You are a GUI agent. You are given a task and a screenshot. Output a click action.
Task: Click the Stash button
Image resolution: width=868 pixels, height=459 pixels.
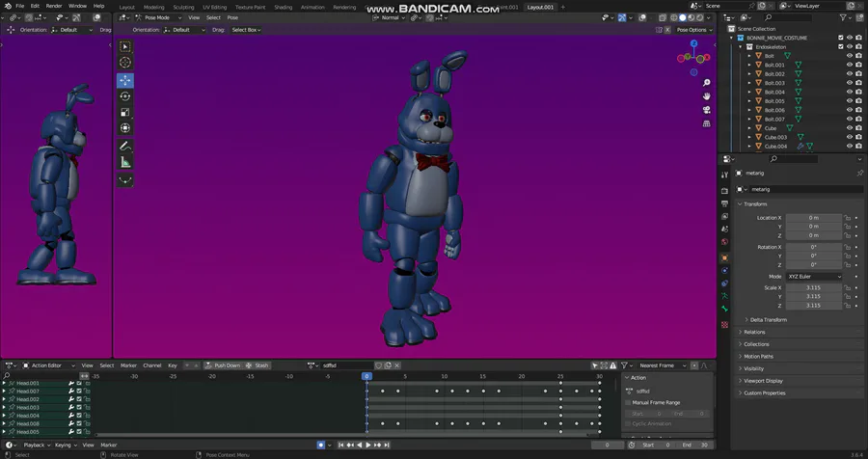pos(258,365)
